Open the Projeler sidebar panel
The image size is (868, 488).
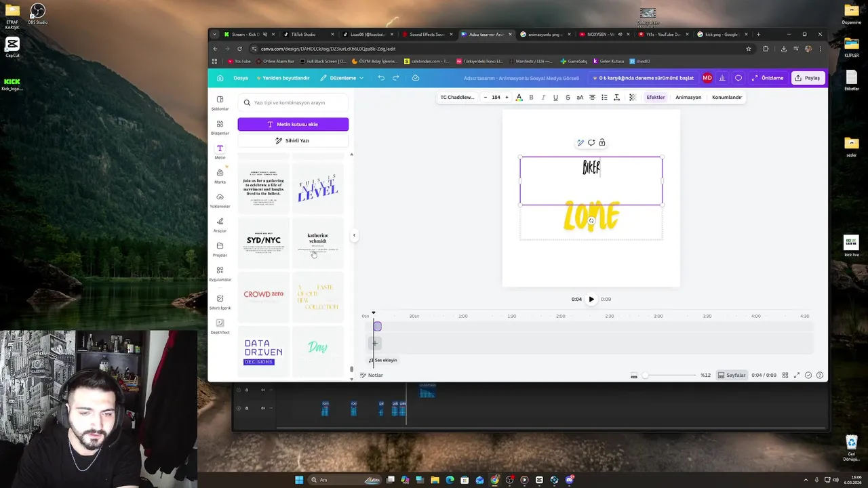coord(220,249)
